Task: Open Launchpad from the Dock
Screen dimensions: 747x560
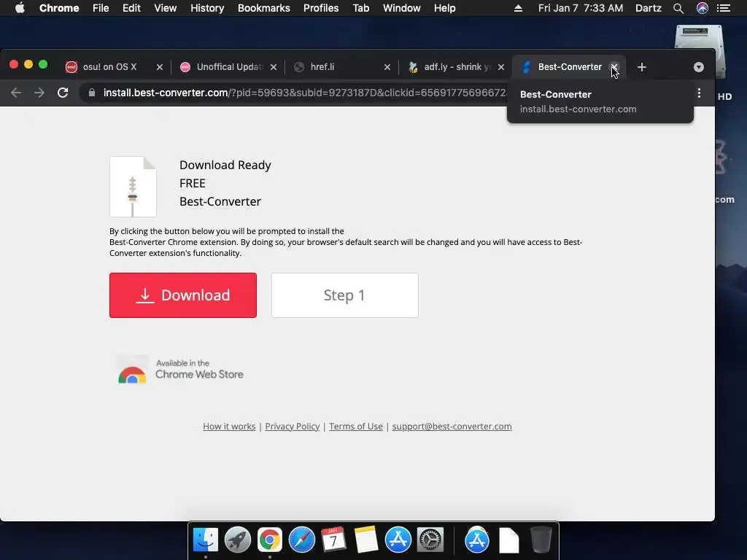Action: [x=238, y=540]
